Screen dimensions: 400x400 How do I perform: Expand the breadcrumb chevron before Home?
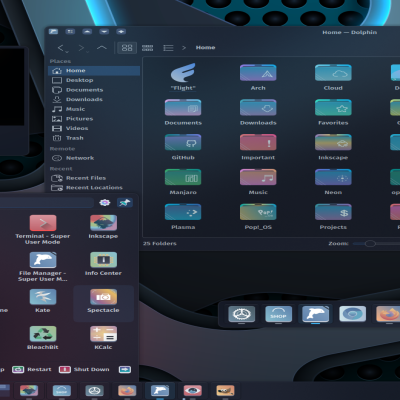click(x=184, y=48)
